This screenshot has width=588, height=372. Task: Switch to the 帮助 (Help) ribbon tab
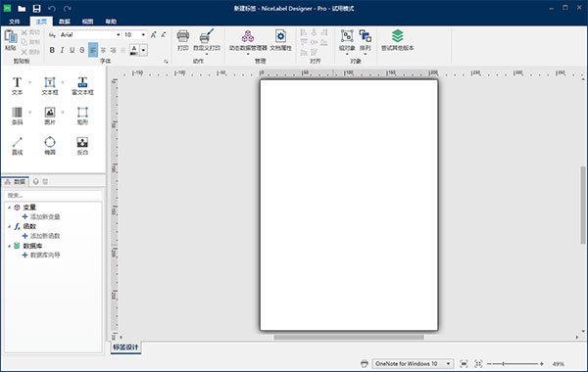click(111, 22)
